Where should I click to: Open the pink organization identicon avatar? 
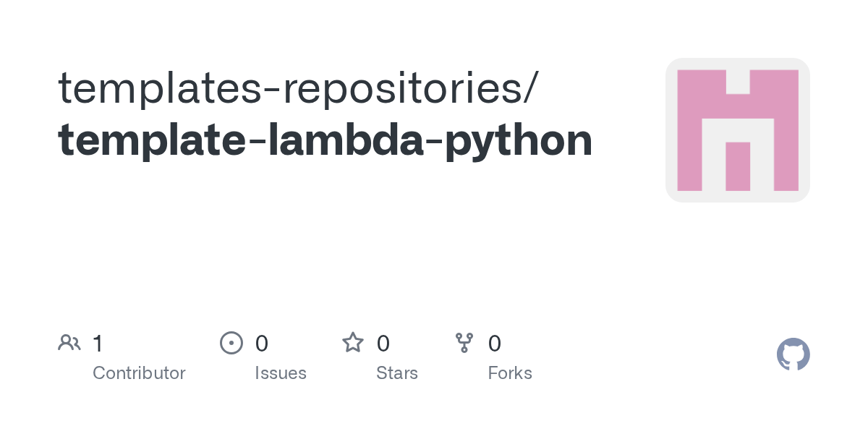(x=737, y=130)
